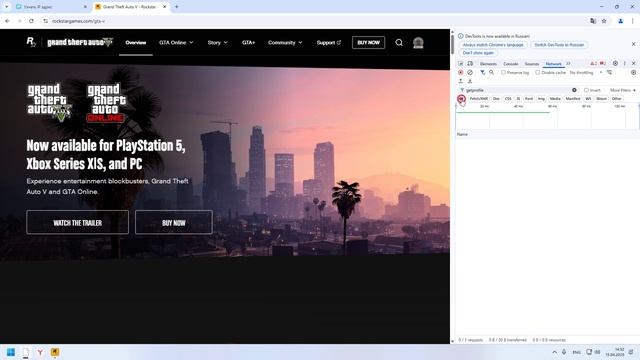The image size is (640, 360).
Task: Click the errors count badge in DevTools
Action: (603, 64)
